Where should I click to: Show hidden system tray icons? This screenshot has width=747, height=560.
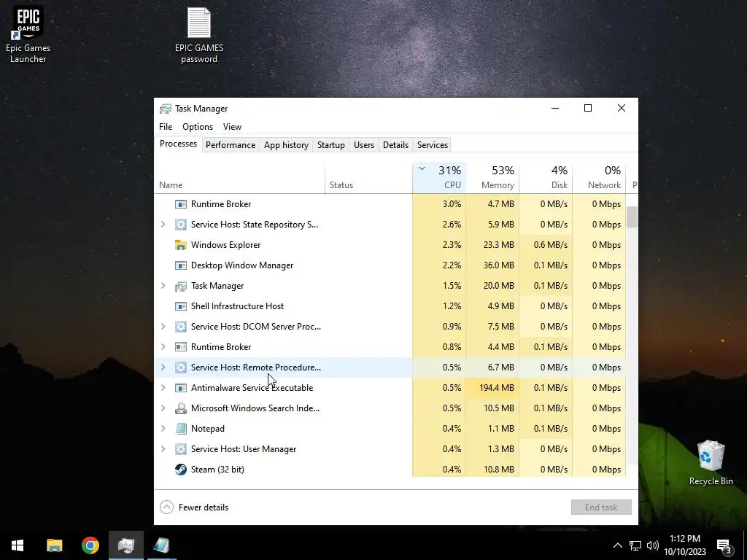pos(617,545)
